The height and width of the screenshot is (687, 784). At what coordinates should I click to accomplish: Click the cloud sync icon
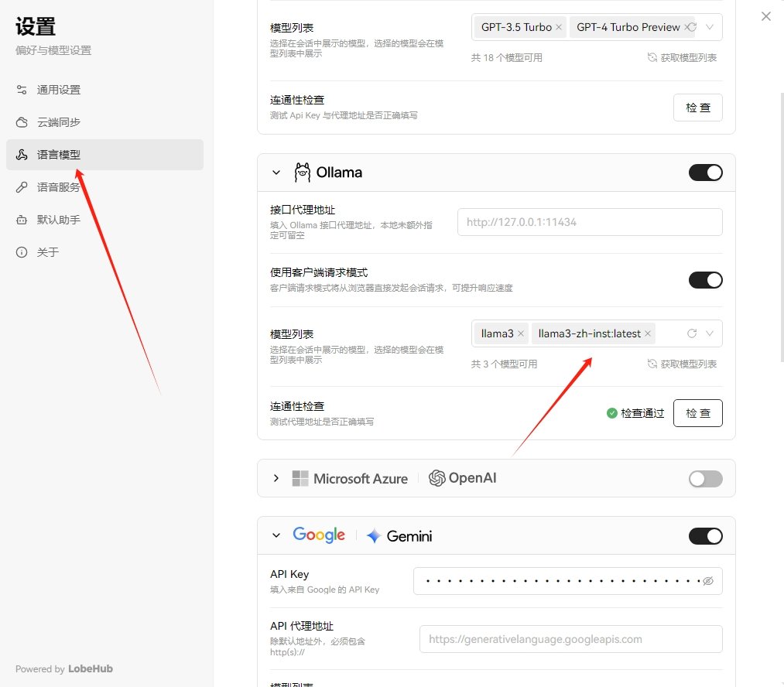(22, 122)
